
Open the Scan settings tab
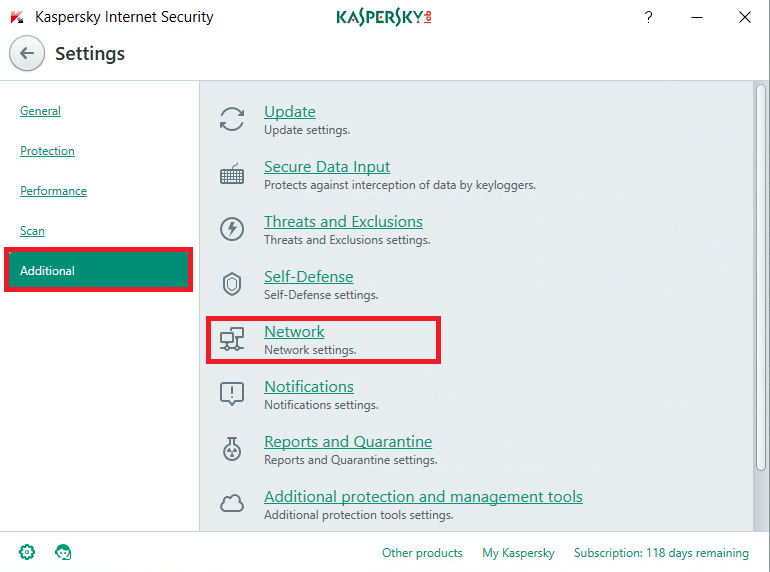click(32, 231)
